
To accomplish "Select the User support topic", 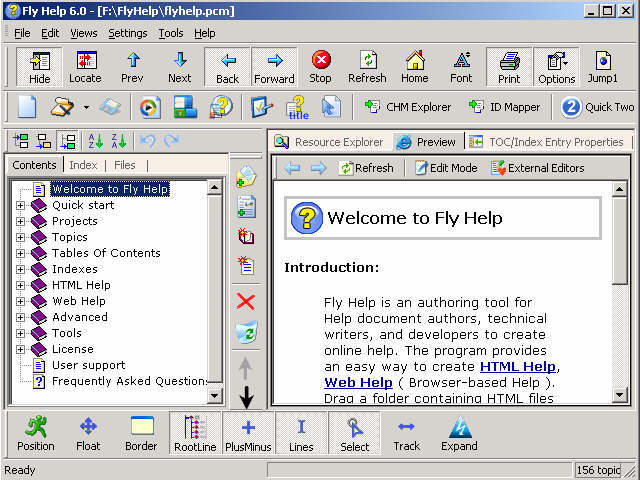I will coord(89,365).
